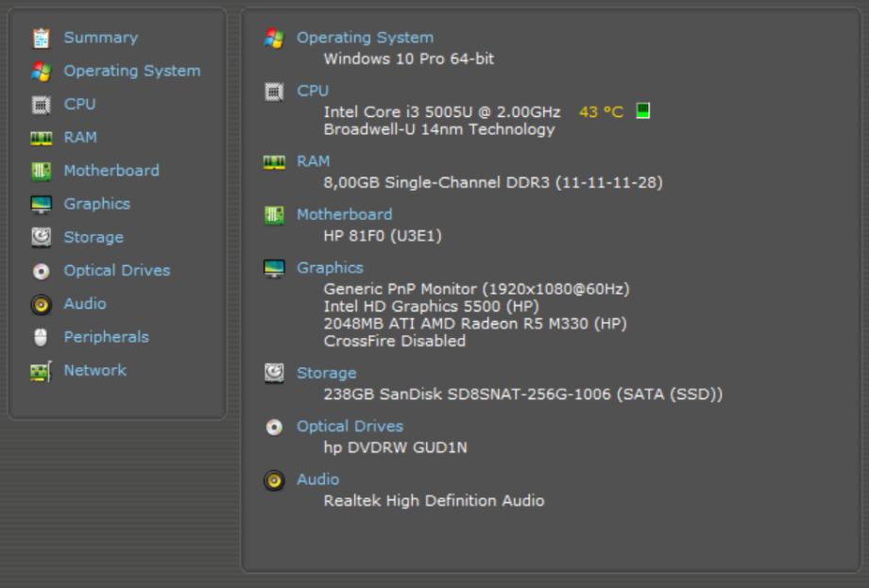The width and height of the screenshot is (869, 588).
Task: Click the Graphics monitor icon in summary panel
Action: point(274,269)
